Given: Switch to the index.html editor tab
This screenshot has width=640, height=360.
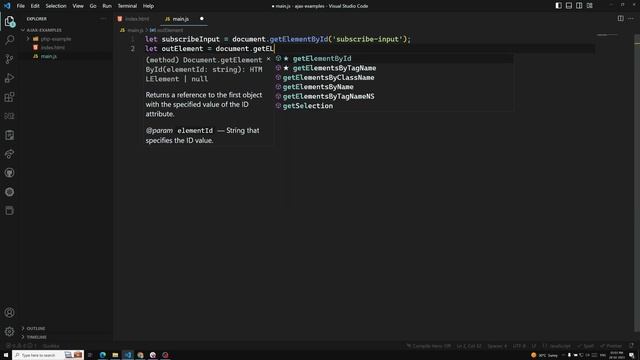Looking at the screenshot, I should (x=137, y=19).
